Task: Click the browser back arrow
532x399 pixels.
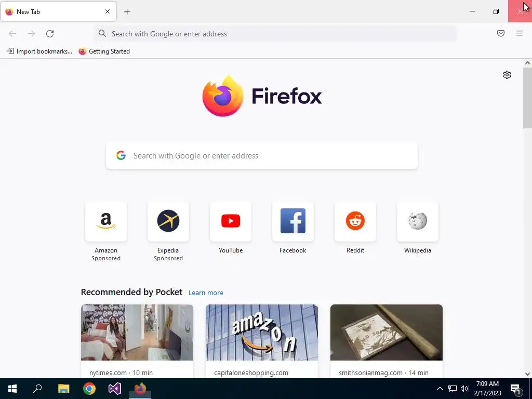Action: [x=12, y=34]
